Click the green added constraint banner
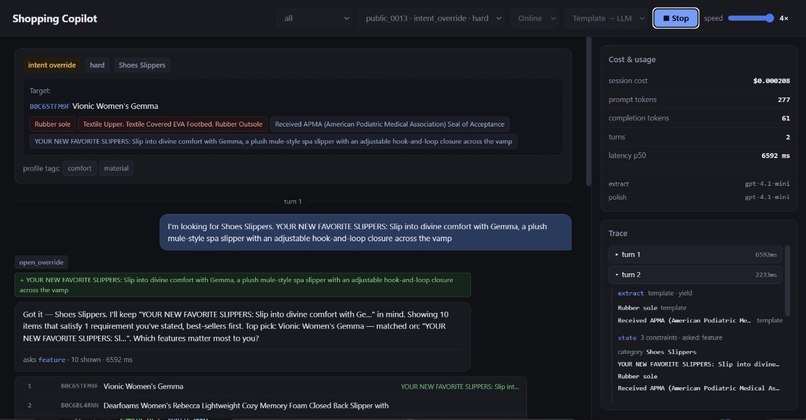The height and width of the screenshot is (420, 806). 243,285
